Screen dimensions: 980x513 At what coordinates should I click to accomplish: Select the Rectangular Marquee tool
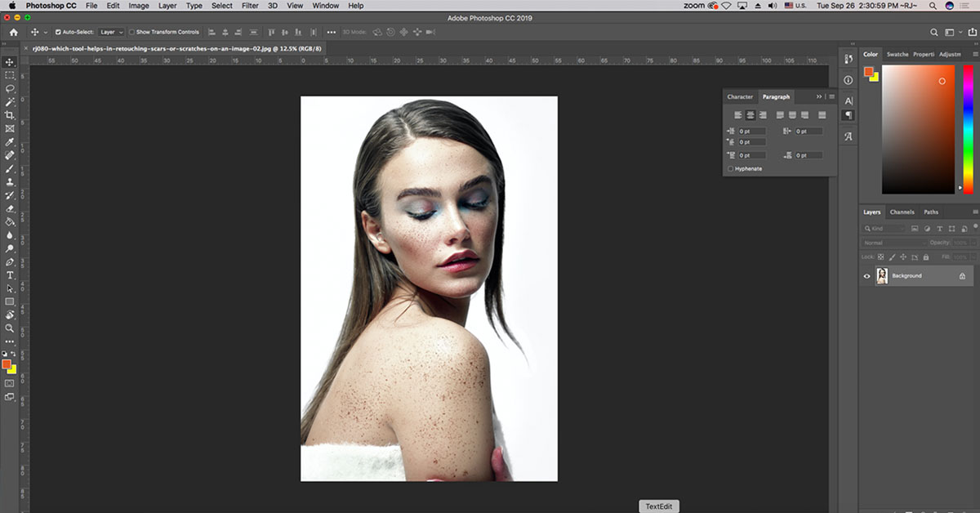click(10, 75)
